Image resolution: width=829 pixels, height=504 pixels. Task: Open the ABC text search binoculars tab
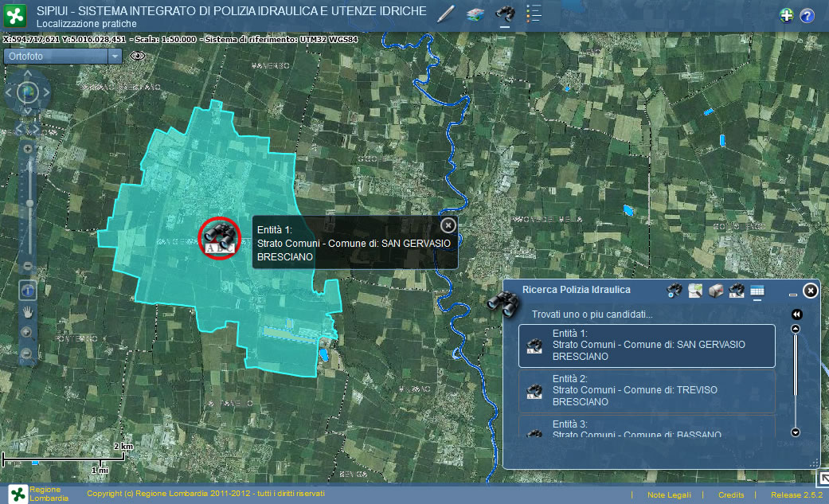pos(737,291)
